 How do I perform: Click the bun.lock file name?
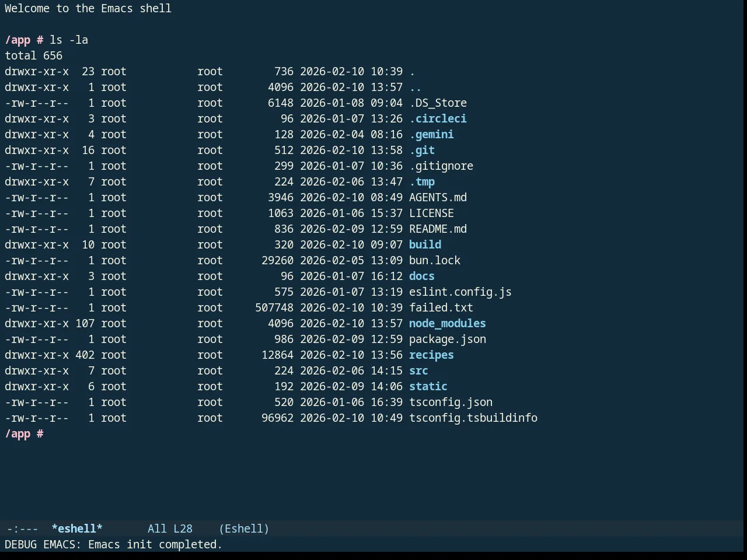pyautogui.click(x=435, y=260)
